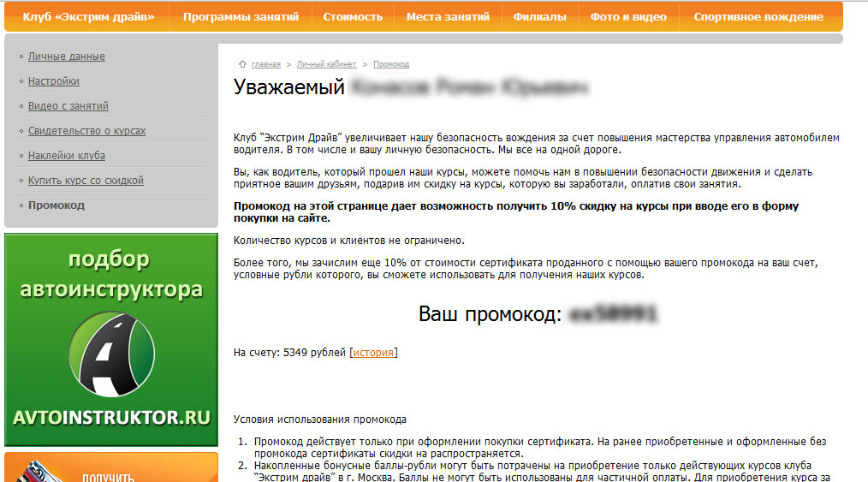Click the road logo in the green banner

click(x=112, y=354)
